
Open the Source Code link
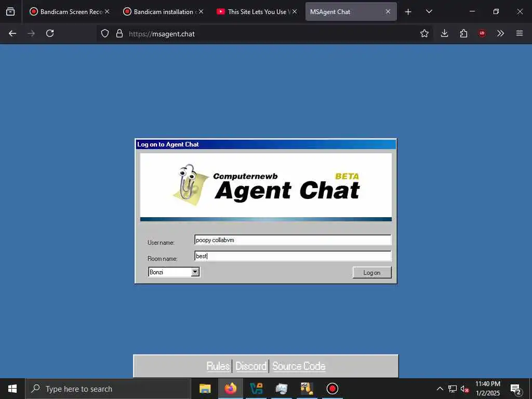(x=299, y=366)
